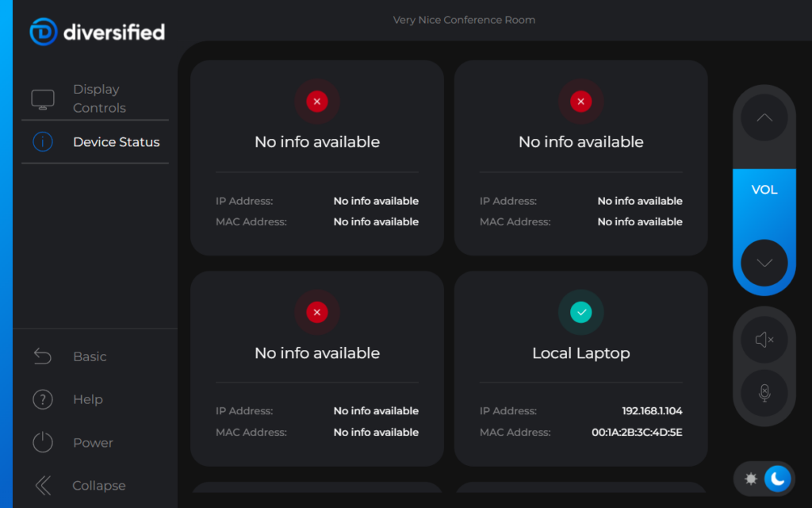Viewport: 812px width, 508px height.
Task: Click the Local Laptop MAC address value
Action: (x=637, y=433)
